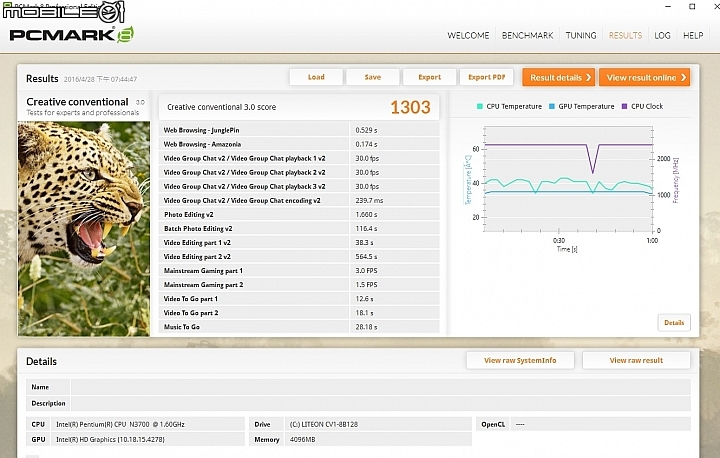
Task: Select Video Group Chat encoding v2 row
Action: pyautogui.click(x=299, y=200)
